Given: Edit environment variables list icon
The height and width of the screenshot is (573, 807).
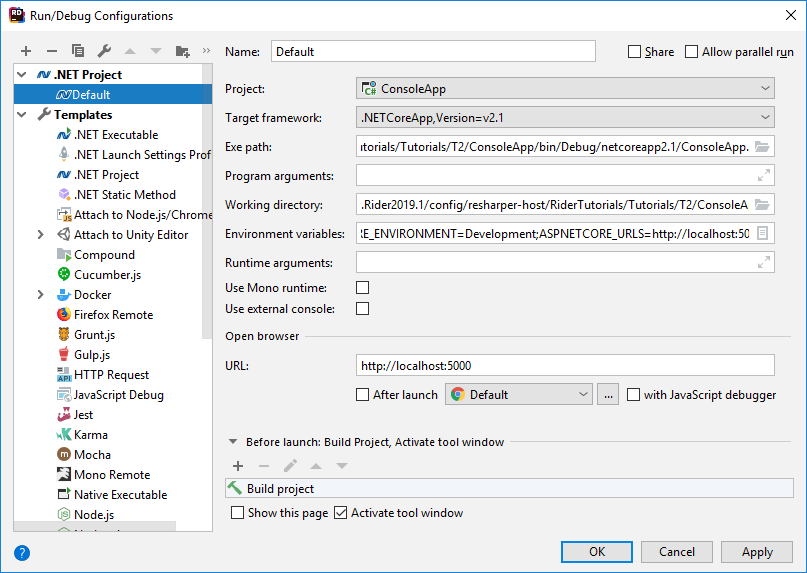Looking at the screenshot, I should 763,233.
